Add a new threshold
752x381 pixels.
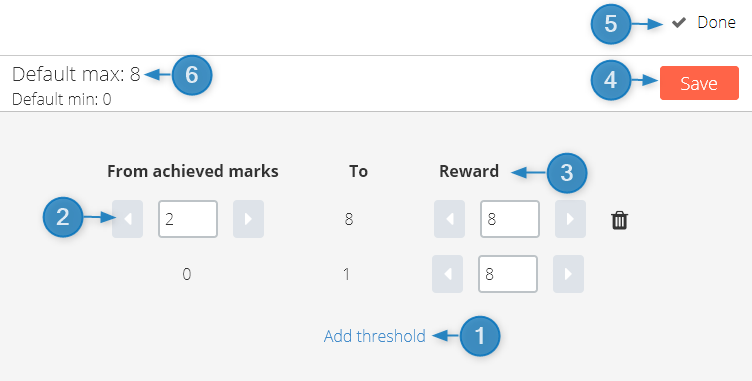click(x=375, y=336)
